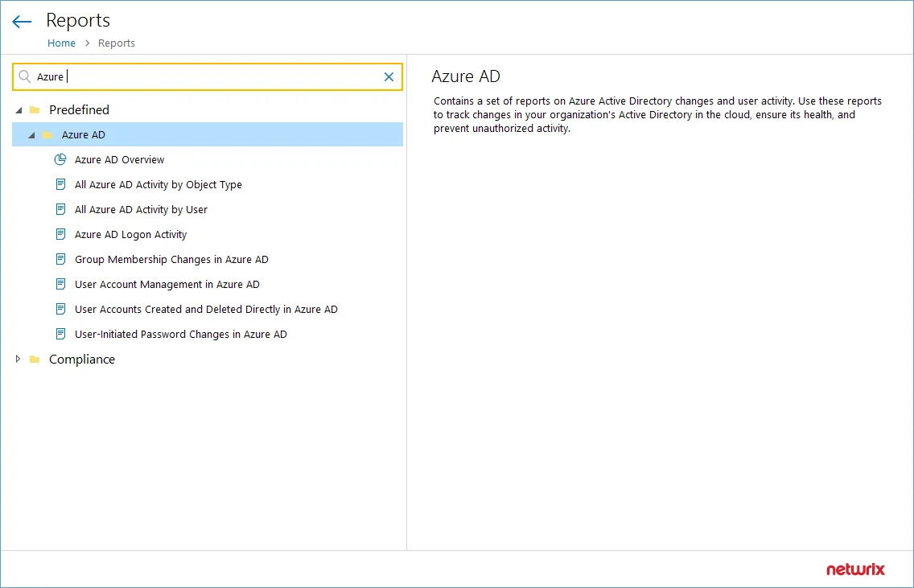Click the Azure AD Logon Activity report icon
The width and height of the screenshot is (914, 588).
click(60, 234)
